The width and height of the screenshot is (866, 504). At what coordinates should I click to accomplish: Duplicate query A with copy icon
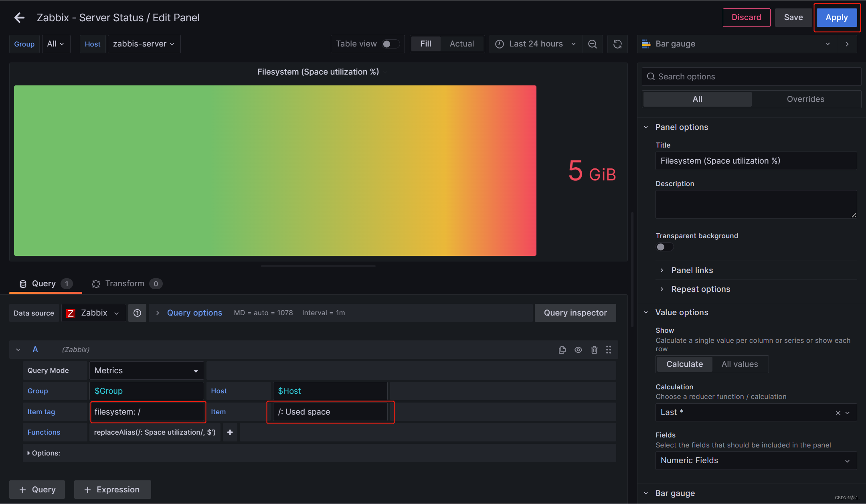point(562,350)
